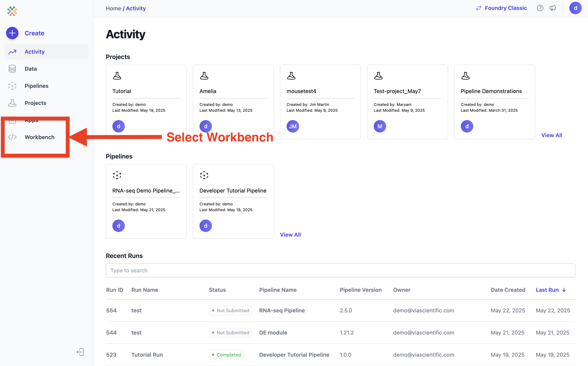Click RNA-seq Pipeline in run 554 row
Viewport: 588px width, 366px height.
tap(282, 311)
